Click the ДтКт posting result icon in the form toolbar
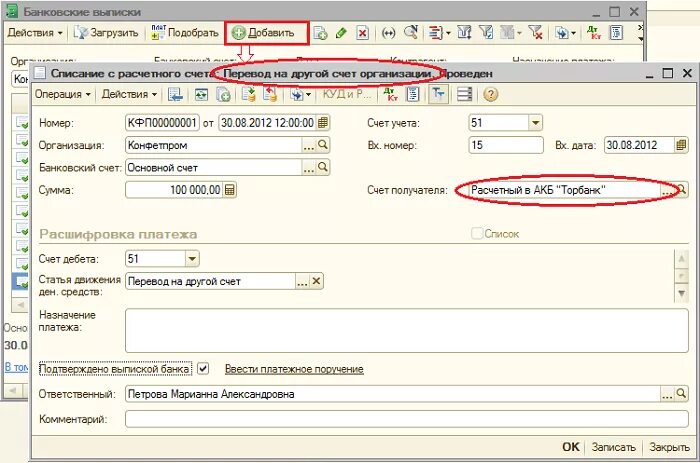 [391, 94]
